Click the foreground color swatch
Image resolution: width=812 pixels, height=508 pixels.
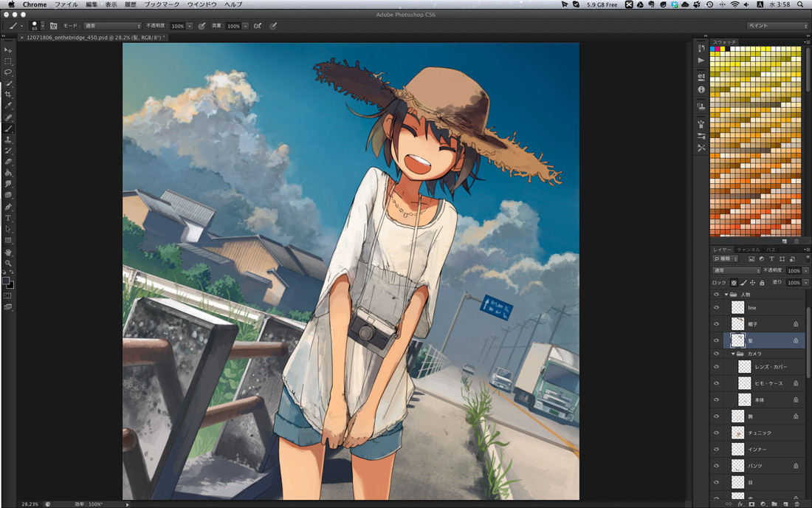pyautogui.click(x=6, y=281)
